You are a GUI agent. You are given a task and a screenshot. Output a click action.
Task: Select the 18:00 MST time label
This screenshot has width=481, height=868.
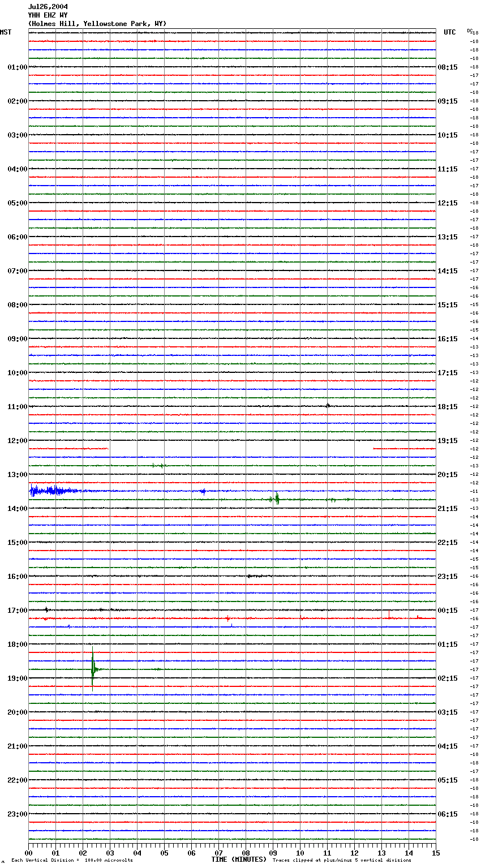pyautogui.click(x=17, y=644)
